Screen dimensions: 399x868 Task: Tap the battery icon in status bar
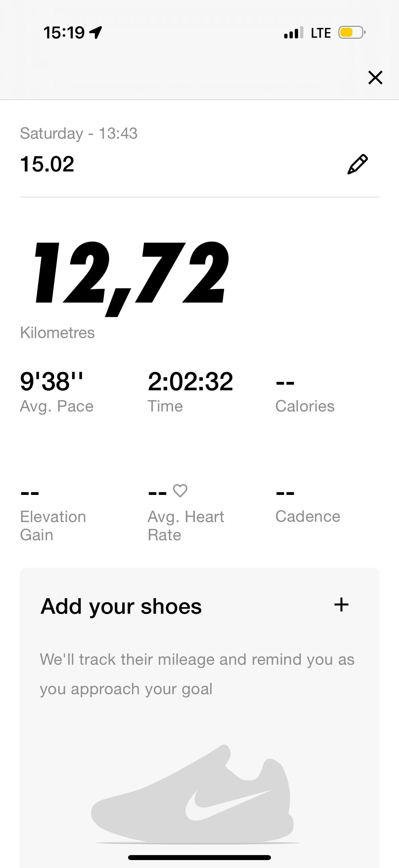point(352,33)
